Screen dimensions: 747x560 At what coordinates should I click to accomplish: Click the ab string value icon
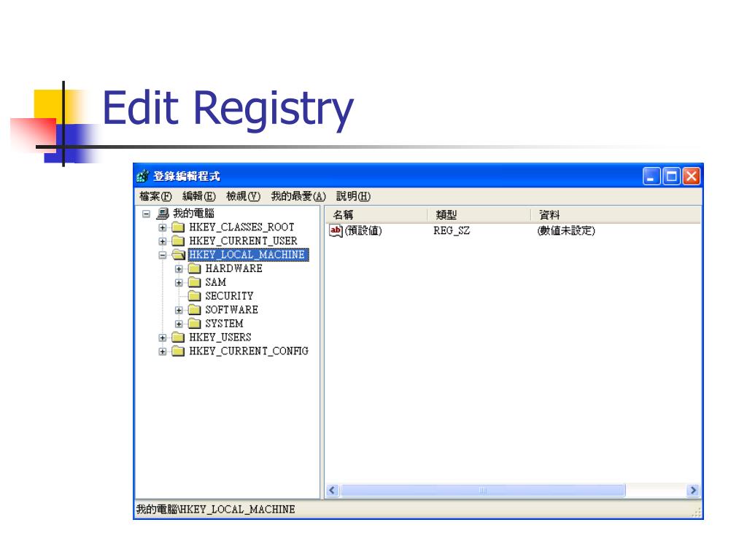pyautogui.click(x=336, y=231)
